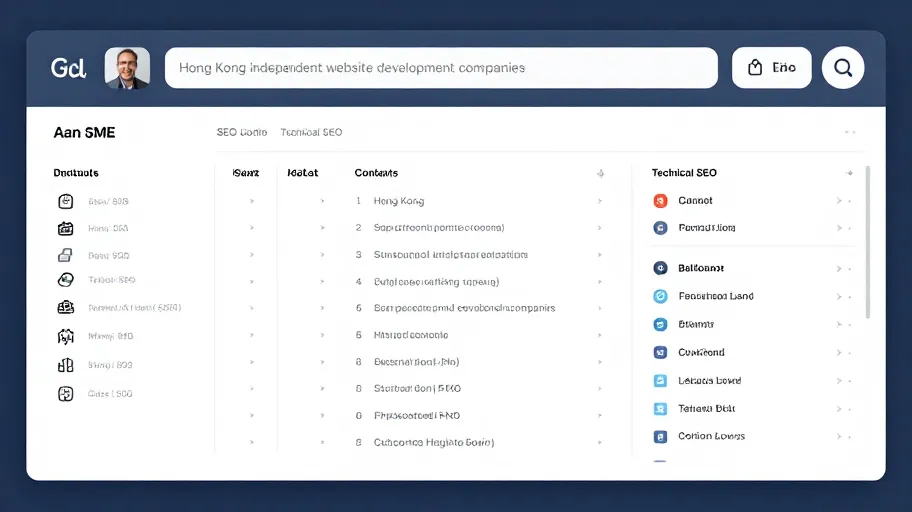912x512 pixels.
Task: Switch to the SEO tab
Action: (241, 132)
